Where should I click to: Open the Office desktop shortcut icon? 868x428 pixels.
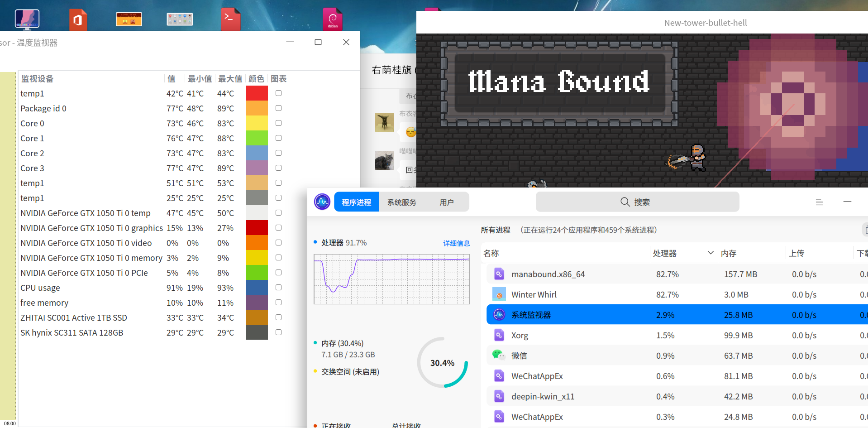click(78, 19)
